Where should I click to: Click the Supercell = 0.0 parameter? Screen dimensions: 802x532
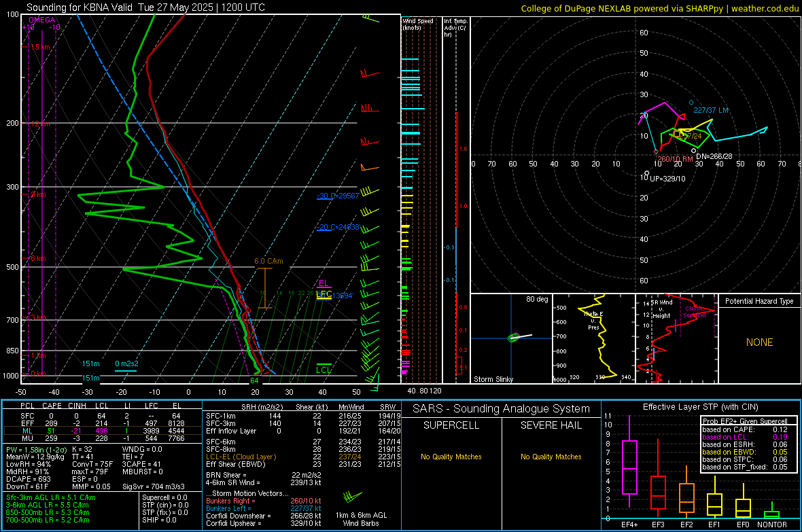click(x=164, y=497)
